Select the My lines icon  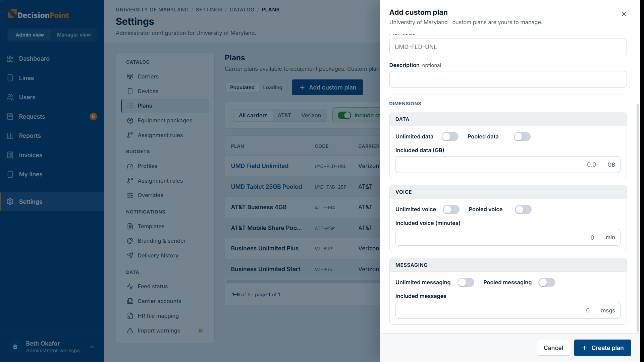[10, 174]
